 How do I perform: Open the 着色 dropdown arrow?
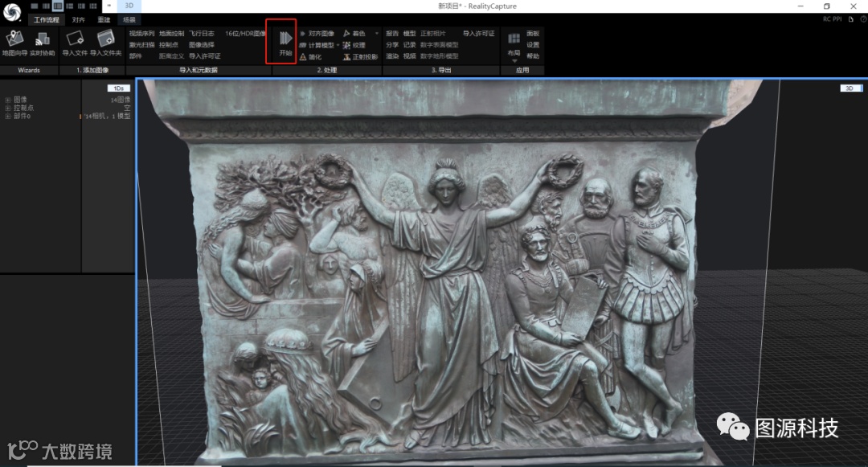click(377, 34)
